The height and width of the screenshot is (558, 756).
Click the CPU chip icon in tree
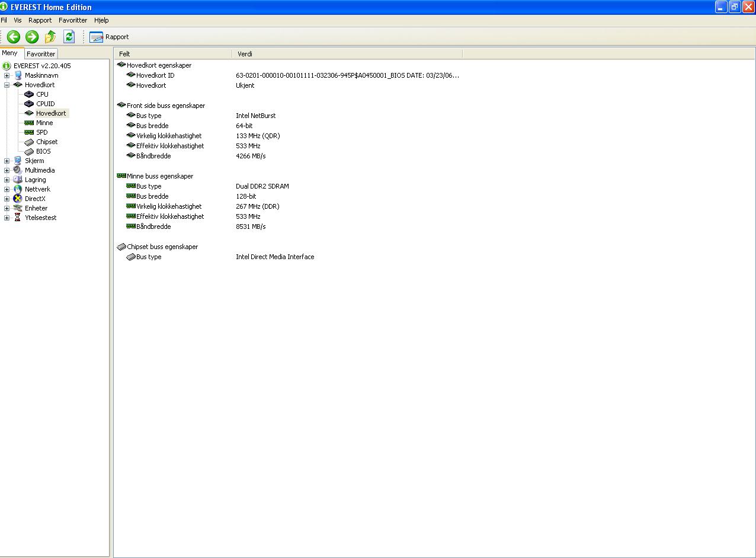(x=29, y=94)
